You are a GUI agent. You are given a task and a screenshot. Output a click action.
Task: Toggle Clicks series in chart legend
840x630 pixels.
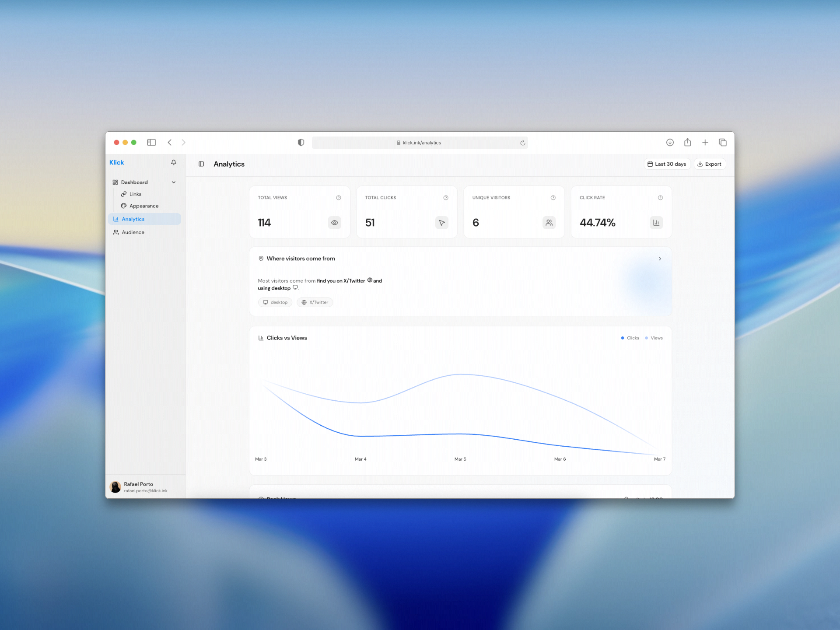point(630,338)
